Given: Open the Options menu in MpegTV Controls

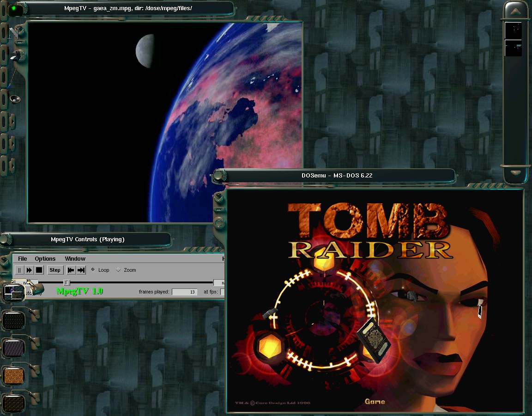Looking at the screenshot, I should tap(45, 259).
